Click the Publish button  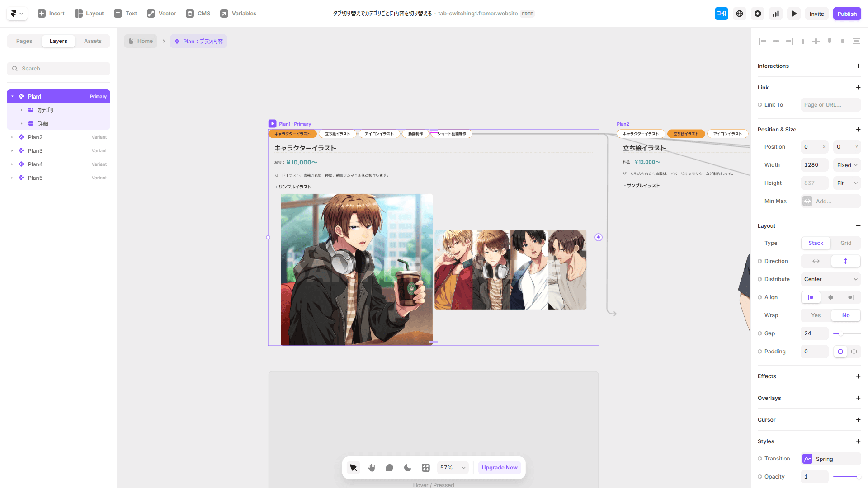coord(847,14)
